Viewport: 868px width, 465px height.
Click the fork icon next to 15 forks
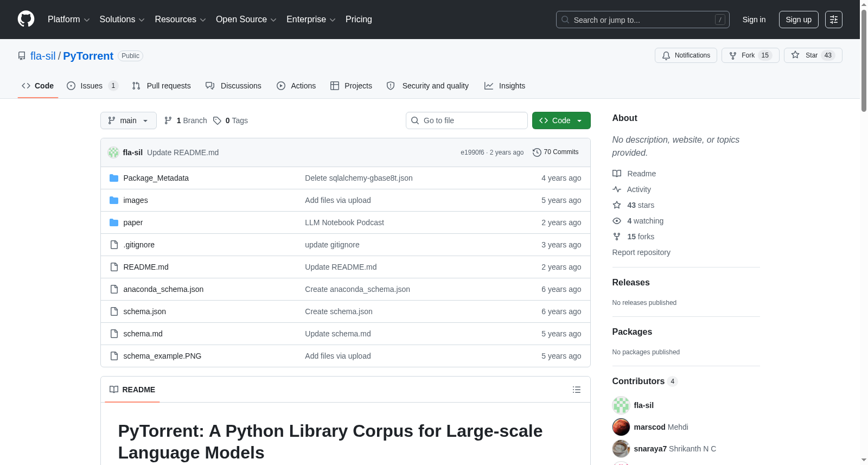pos(617,237)
